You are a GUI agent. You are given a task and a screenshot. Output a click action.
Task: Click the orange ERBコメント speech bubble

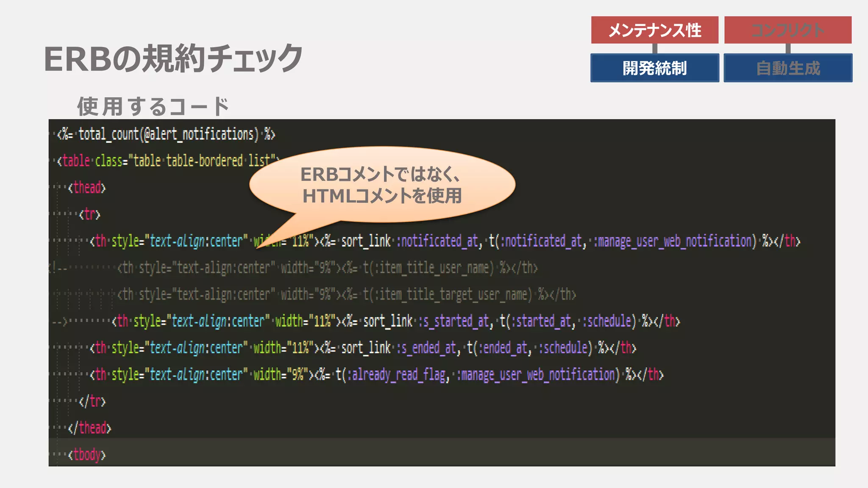click(382, 185)
